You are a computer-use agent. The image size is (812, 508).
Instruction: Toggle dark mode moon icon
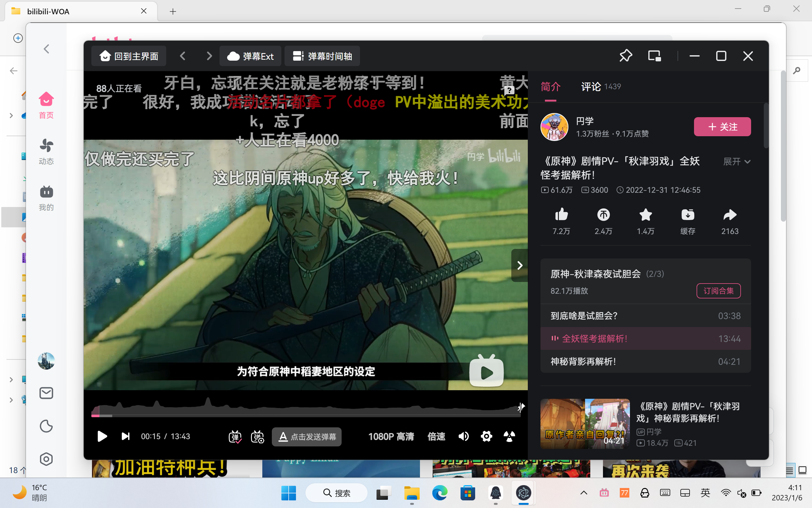point(46,426)
